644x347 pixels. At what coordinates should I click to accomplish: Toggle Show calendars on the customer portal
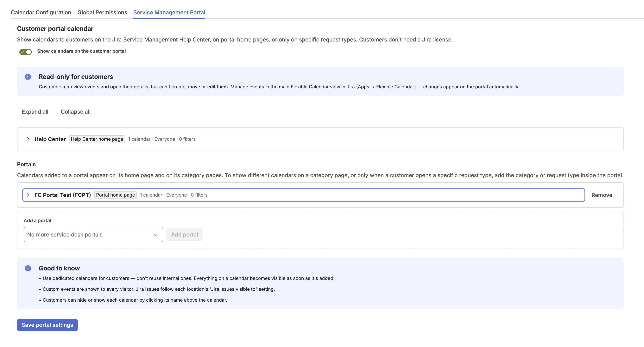pos(26,52)
